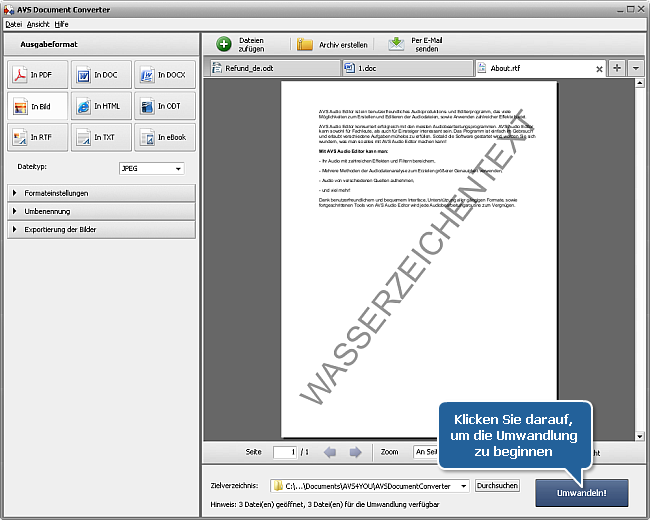Click the Umwandeln! convert button
650x520 pixels.
click(582, 493)
